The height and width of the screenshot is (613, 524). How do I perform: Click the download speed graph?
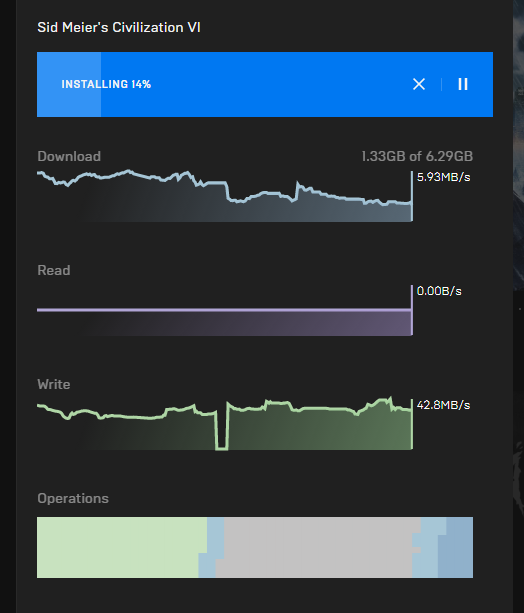click(225, 196)
